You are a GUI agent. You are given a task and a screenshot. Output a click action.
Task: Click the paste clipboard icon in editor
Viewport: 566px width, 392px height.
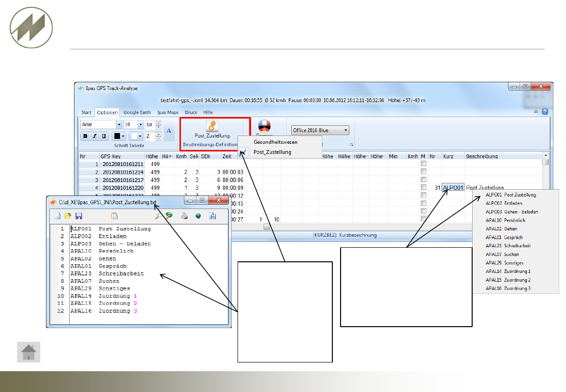click(x=115, y=216)
